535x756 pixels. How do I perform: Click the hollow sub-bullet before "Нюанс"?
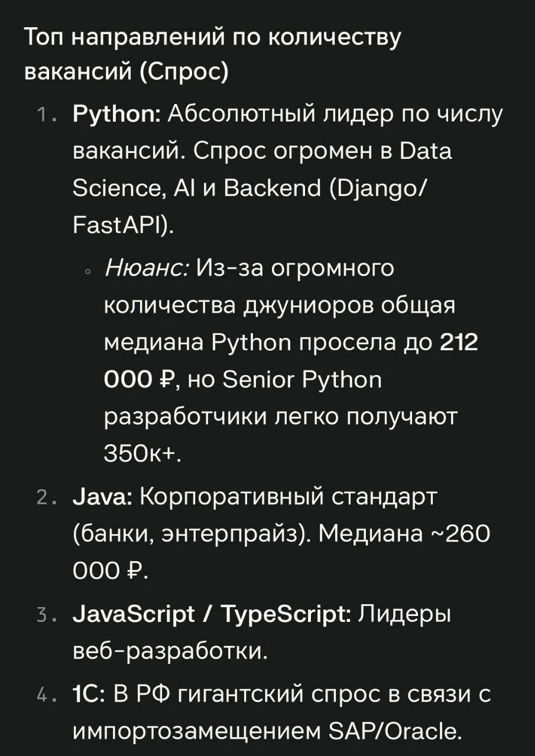pos(87,272)
